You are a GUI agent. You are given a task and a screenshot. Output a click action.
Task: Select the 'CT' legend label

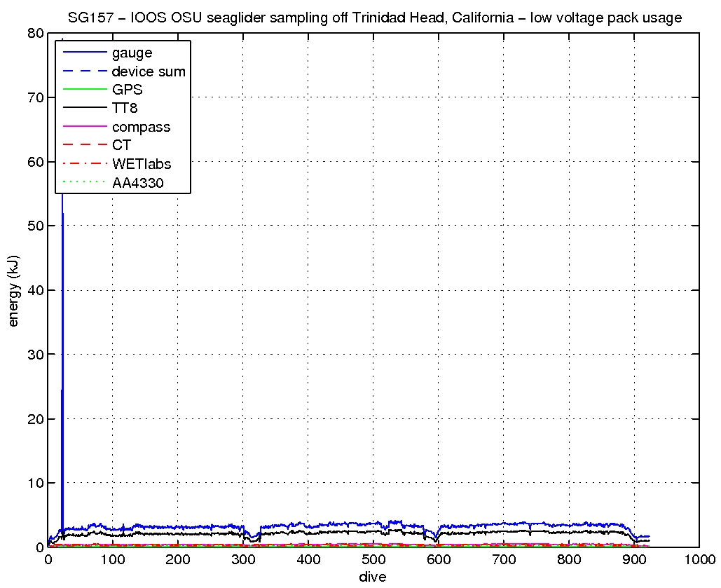[x=121, y=146]
